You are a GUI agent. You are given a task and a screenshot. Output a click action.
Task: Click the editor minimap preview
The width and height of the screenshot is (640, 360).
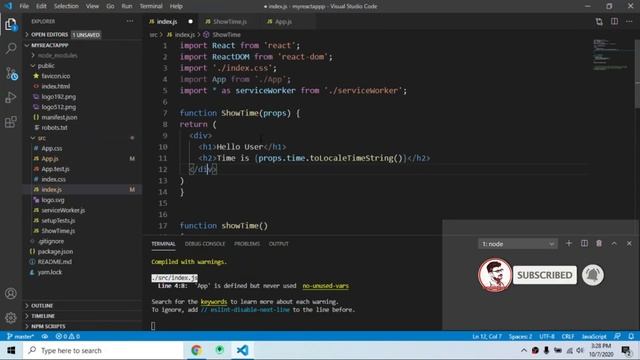point(611,55)
